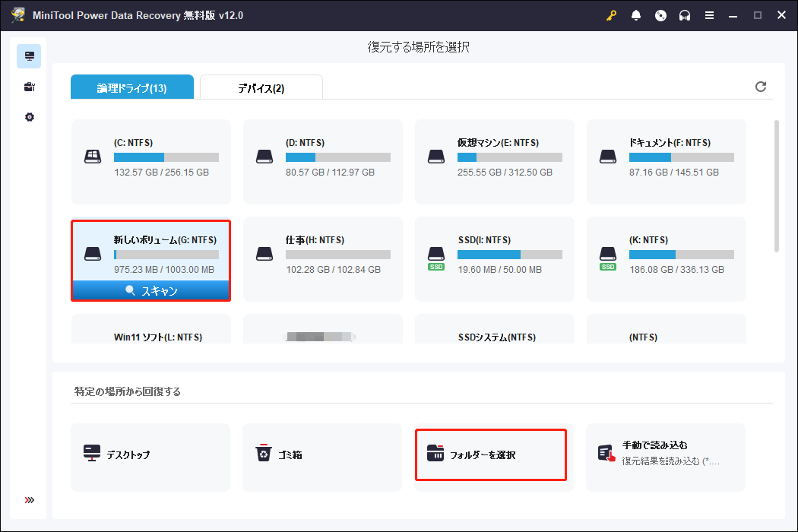Expand the sidebar with double chevron
The image size is (798, 532).
pos(30,500)
